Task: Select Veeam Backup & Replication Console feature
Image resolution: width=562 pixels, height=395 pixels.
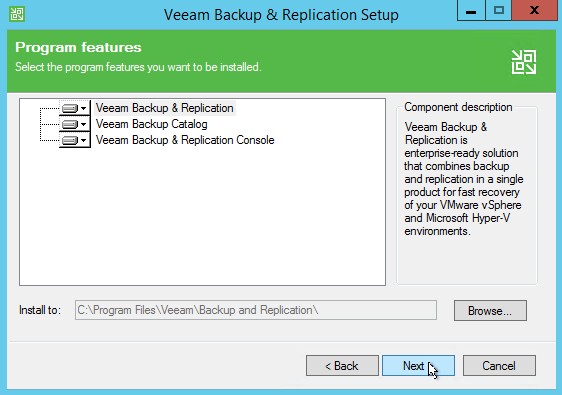Action: click(185, 140)
